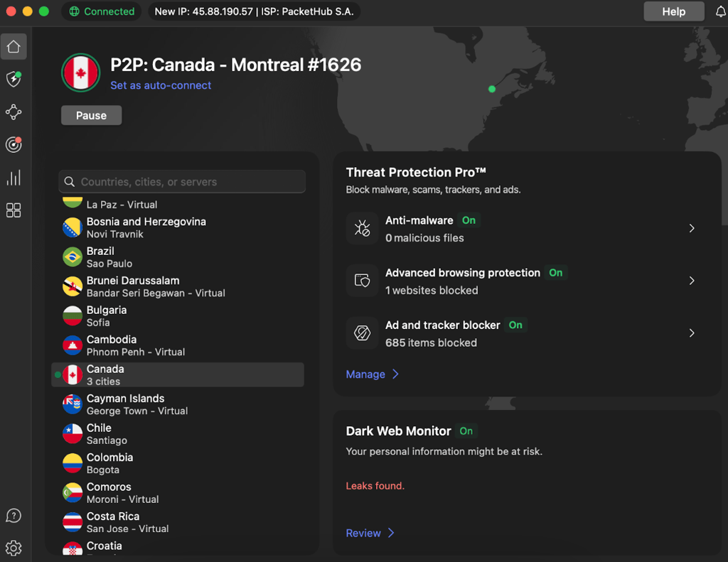Click the Anti-malware bug icon

click(x=362, y=228)
